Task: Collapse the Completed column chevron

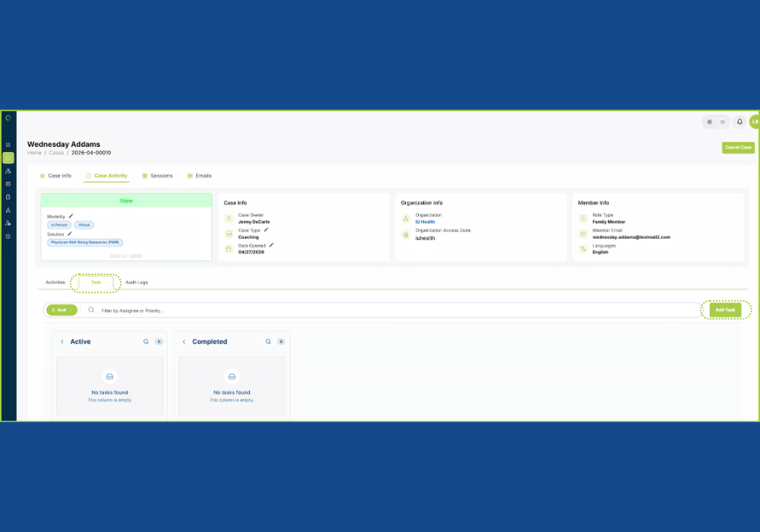Action: pos(184,342)
